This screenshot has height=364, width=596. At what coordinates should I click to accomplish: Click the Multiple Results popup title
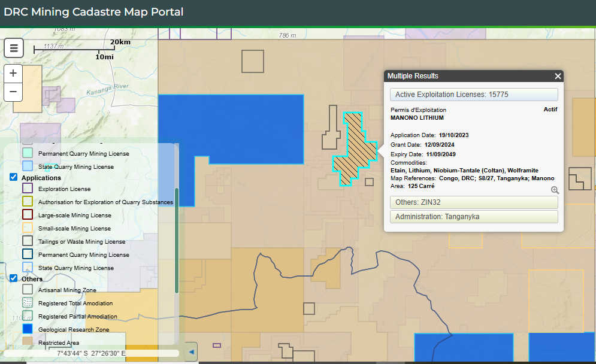pyautogui.click(x=413, y=76)
